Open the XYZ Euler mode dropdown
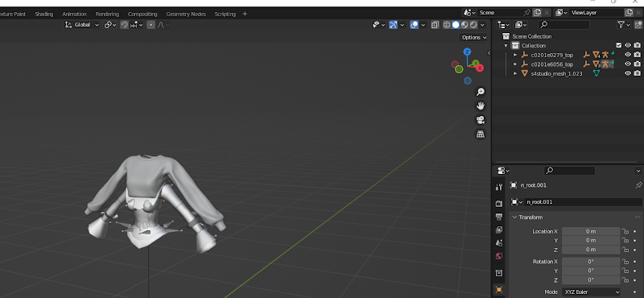Image resolution: width=644 pixels, height=298 pixels. 591,292
